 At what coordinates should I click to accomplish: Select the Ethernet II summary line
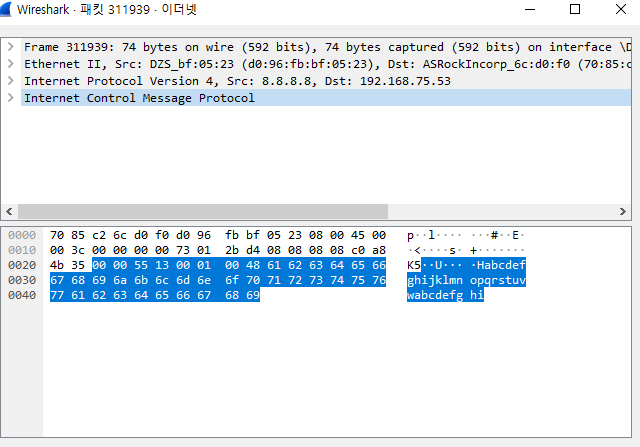tap(327, 64)
